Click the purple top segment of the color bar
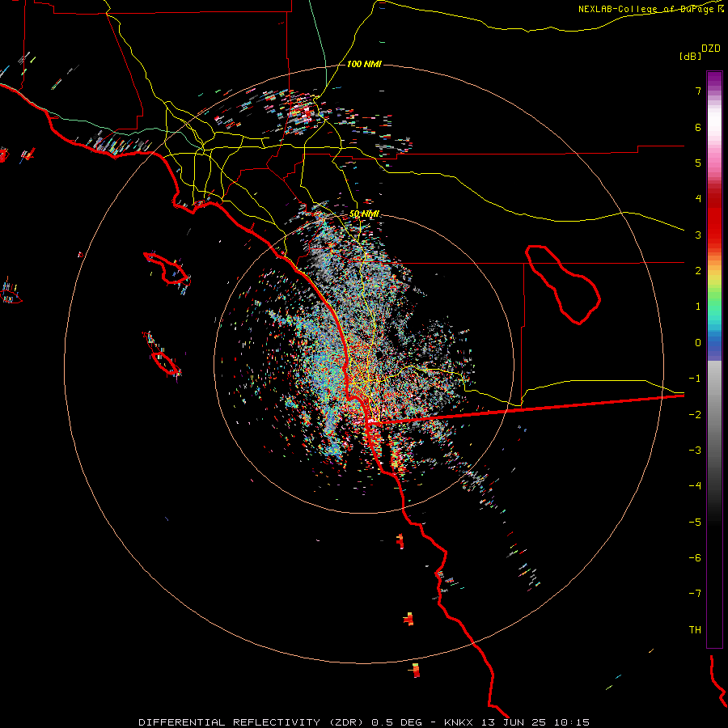Image resolution: width=728 pixels, height=728 pixels. (714, 79)
